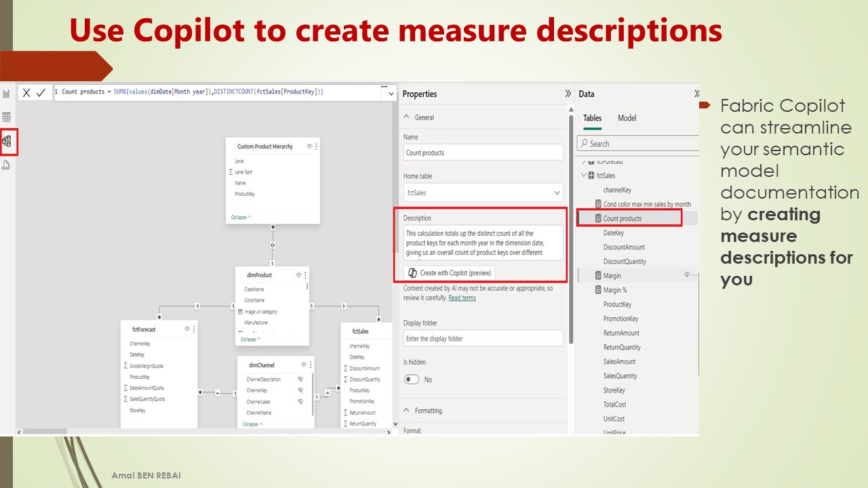
Task: Toggle Is hidden switch in Properties
Action: [x=411, y=380]
